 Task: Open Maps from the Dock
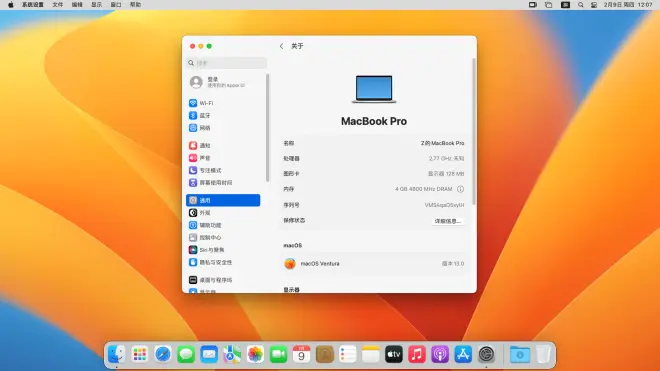[x=232, y=355]
